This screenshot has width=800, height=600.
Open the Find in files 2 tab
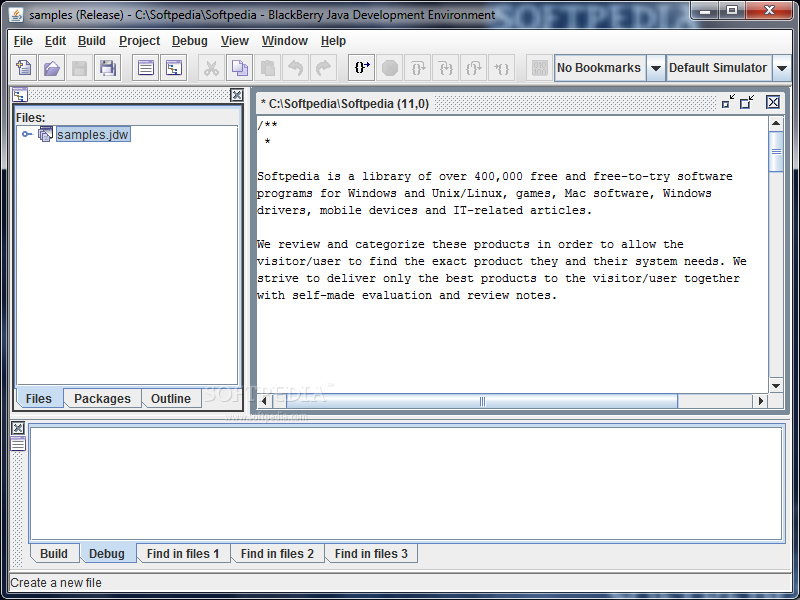(277, 554)
